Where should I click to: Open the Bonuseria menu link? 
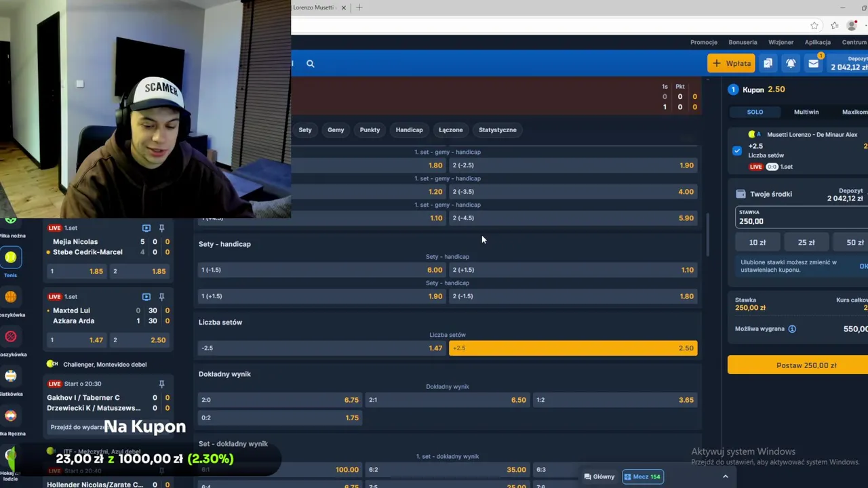pos(743,42)
